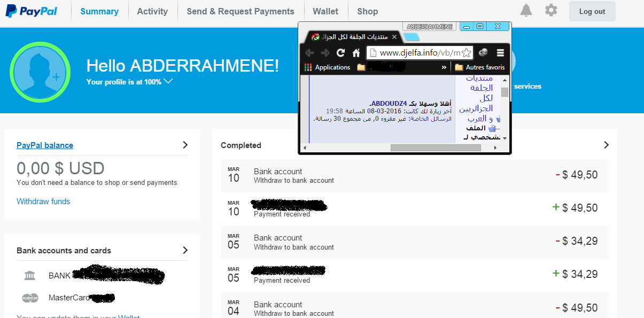
Task: Click the globe extension icon in Chrome
Action: [x=483, y=53]
